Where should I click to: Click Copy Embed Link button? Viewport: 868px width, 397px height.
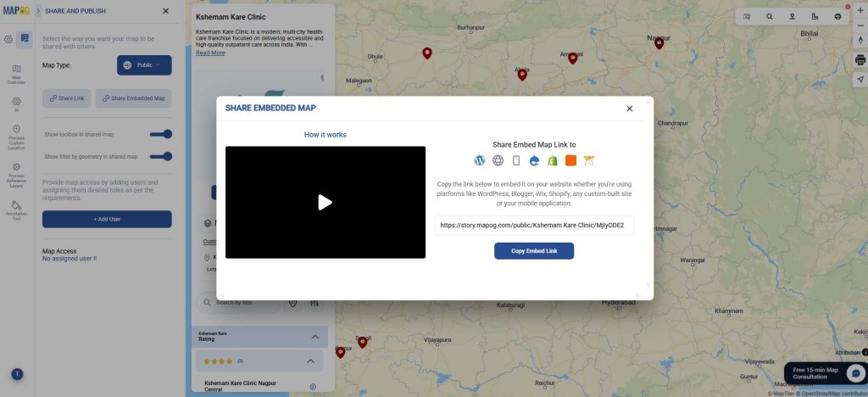(534, 251)
